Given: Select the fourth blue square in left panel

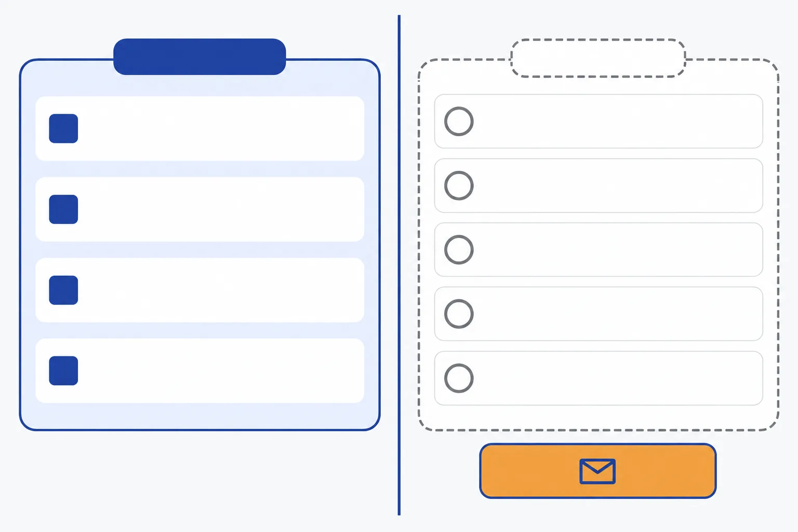Looking at the screenshot, I should click(x=63, y=370).
